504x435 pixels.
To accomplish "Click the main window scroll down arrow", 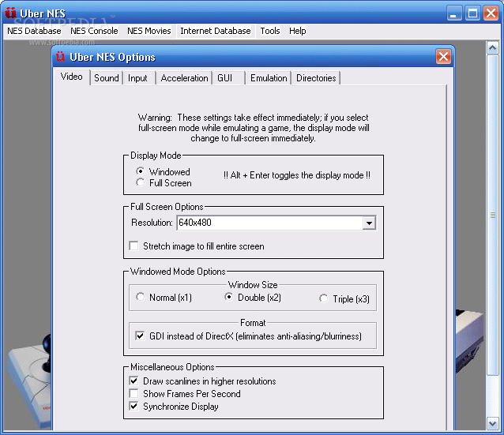I will point(492,423).
